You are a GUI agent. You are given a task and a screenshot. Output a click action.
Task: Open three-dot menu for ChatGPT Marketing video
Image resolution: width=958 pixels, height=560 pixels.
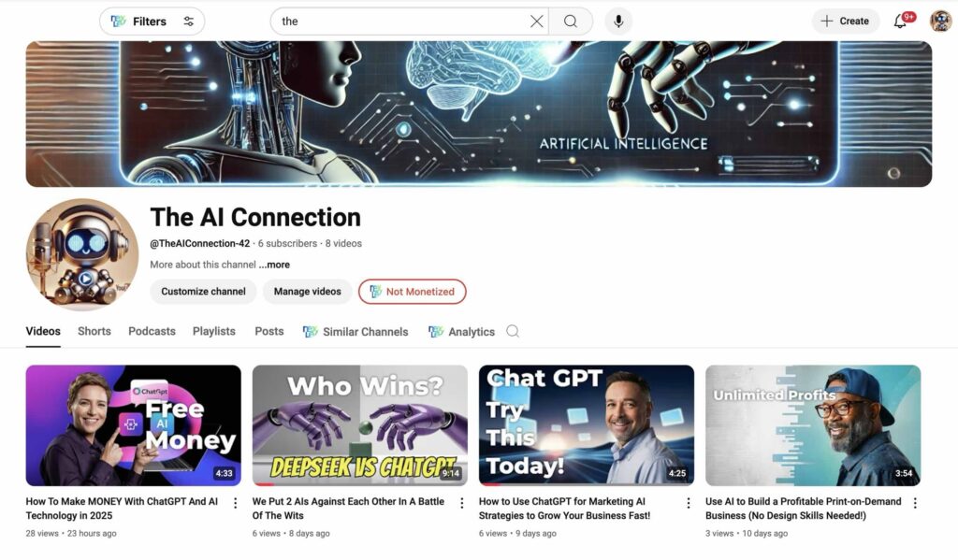coord(689,503)
